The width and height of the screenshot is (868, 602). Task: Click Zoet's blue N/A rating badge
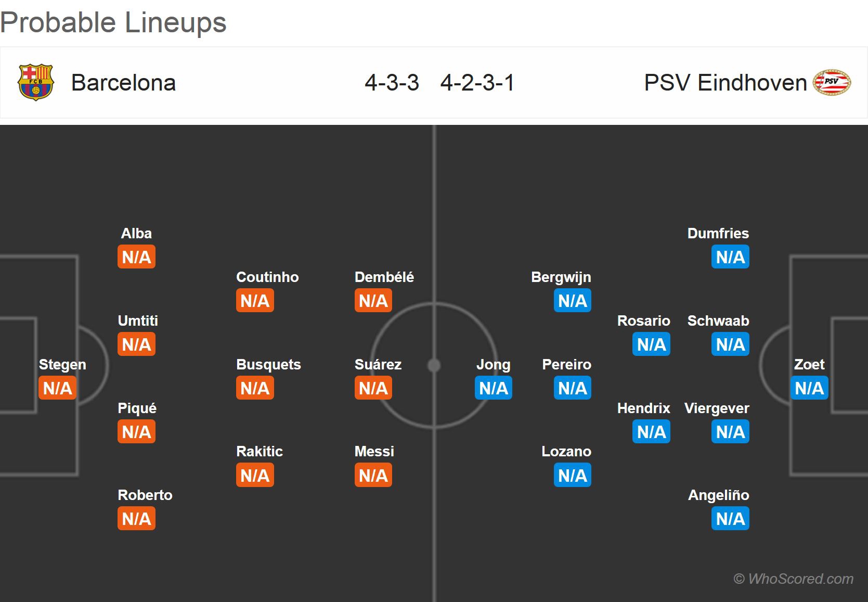[x=809, y=388]
